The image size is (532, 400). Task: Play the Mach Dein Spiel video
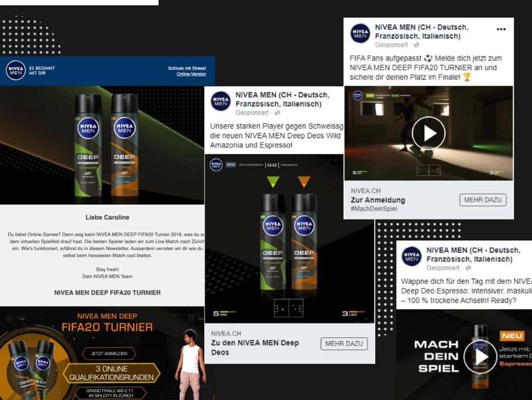[480, 357]
